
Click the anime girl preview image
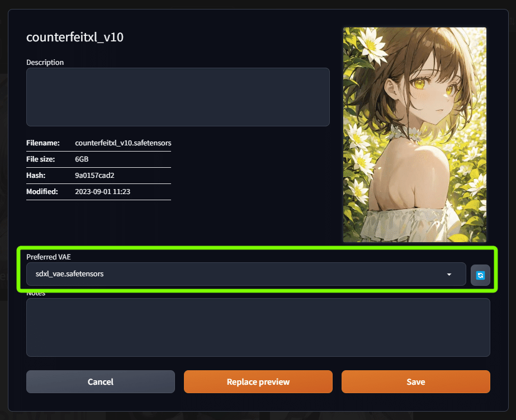pos(415,135)
